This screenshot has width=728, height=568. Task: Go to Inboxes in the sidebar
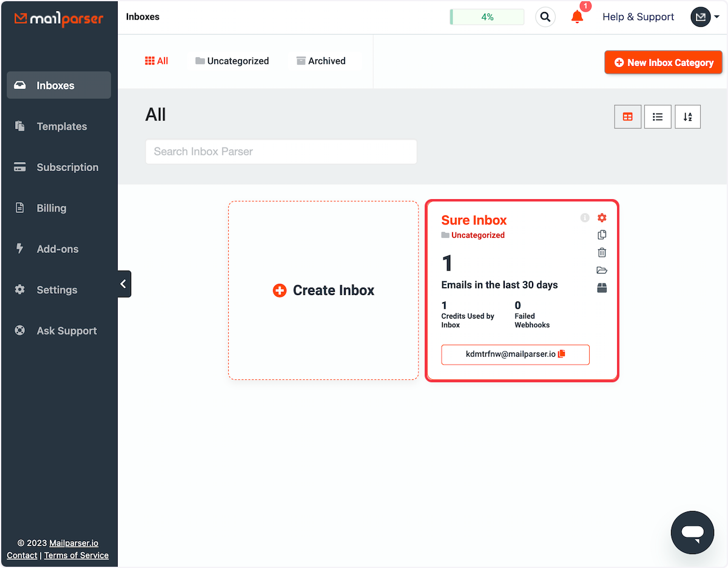point(59,85)
